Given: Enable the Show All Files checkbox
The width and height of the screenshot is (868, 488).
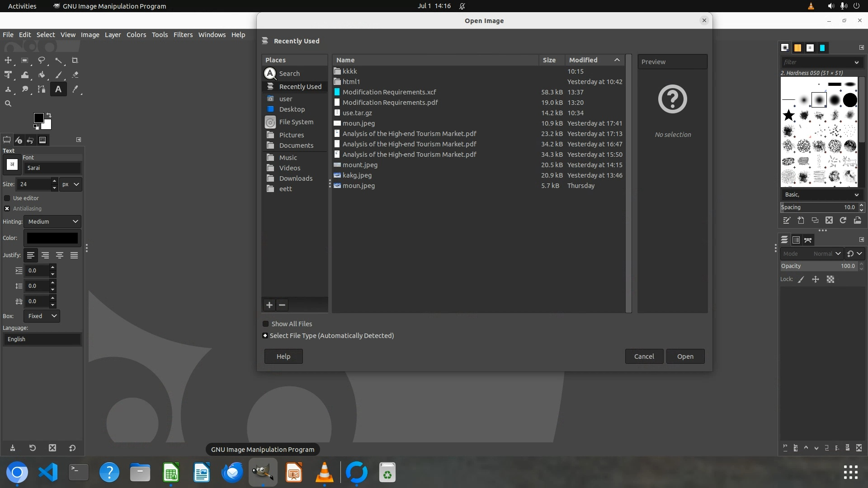Looking at the screenshot, I should click(x=266, y=324).
